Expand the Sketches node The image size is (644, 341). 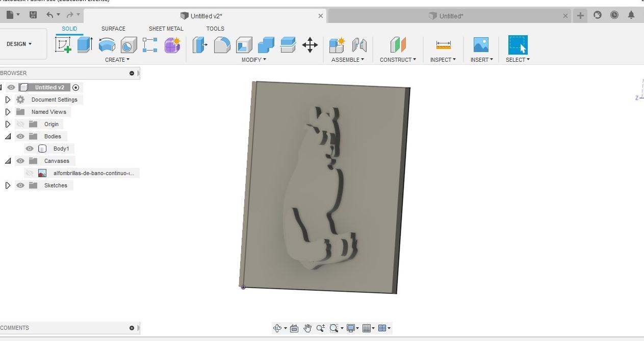(8, 185)
